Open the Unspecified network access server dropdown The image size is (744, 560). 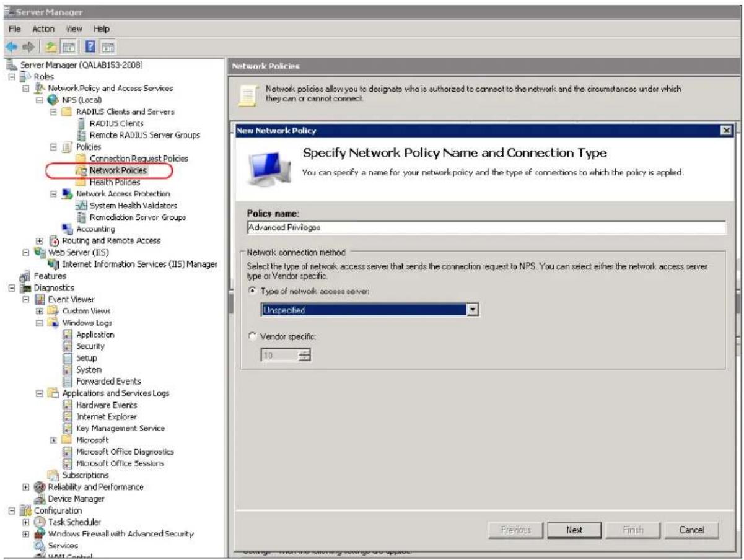point(473,309)
